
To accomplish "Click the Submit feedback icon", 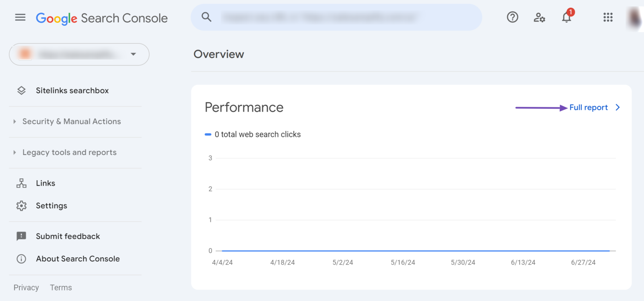I will tap(21, 236).
